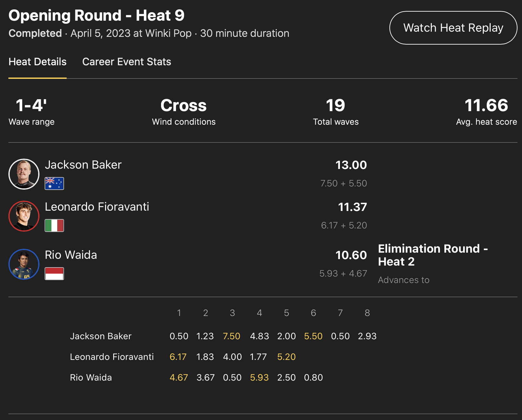Select Jackson Baker's 5.50 wave score
The width and height of the screenshot is (522, 420).
tap(313, 336)
